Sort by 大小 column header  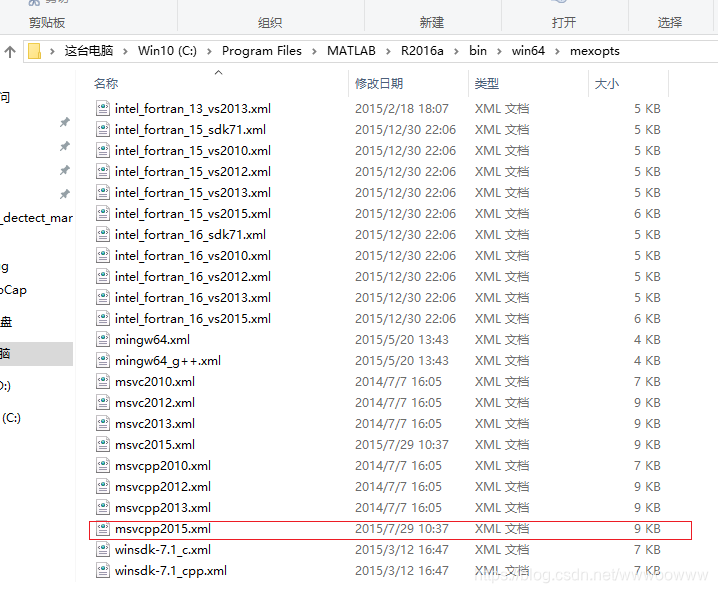tap(606, 83)
